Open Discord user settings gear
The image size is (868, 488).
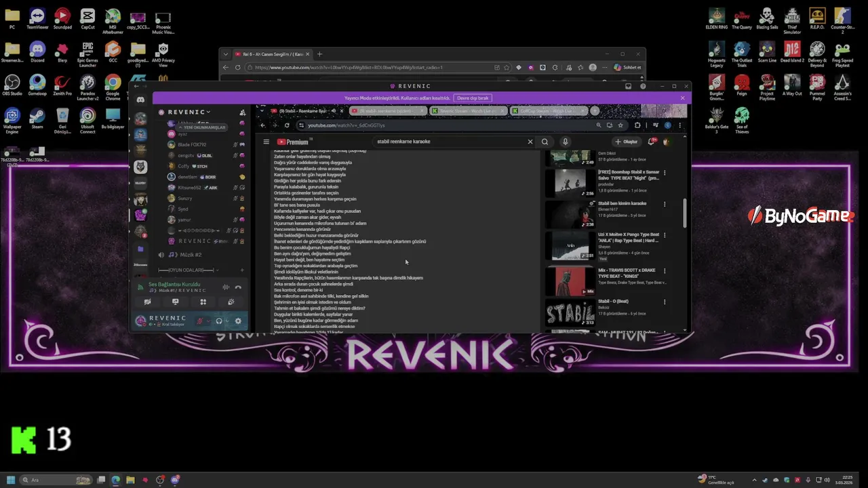pyautogui.click(x=238, y=321)
